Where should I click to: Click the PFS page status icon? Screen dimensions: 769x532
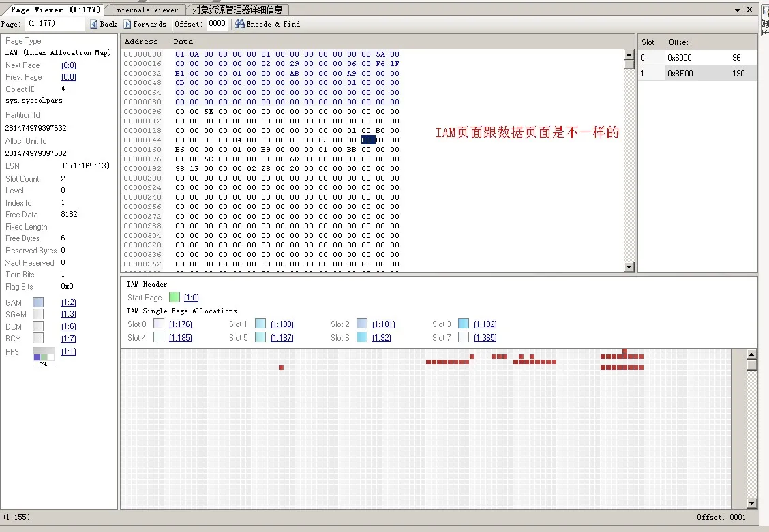[x=44, y=357]
